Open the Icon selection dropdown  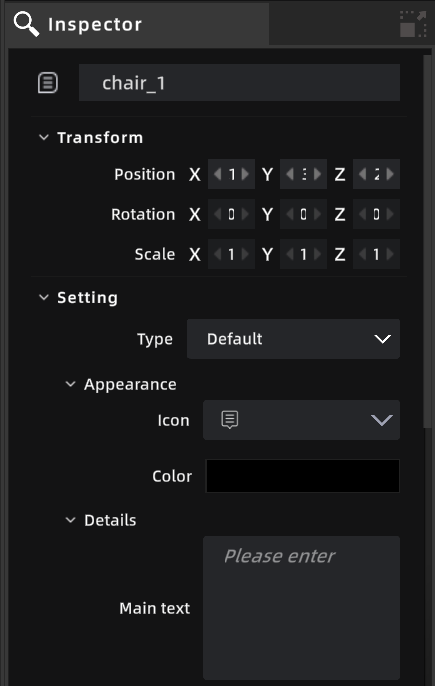pyautogui.click(x=301, y=420)
